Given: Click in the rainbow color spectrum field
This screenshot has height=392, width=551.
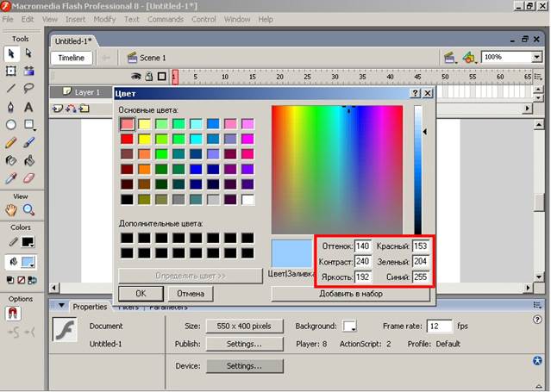Looking at the screenshot, I should tap(337, 170).
